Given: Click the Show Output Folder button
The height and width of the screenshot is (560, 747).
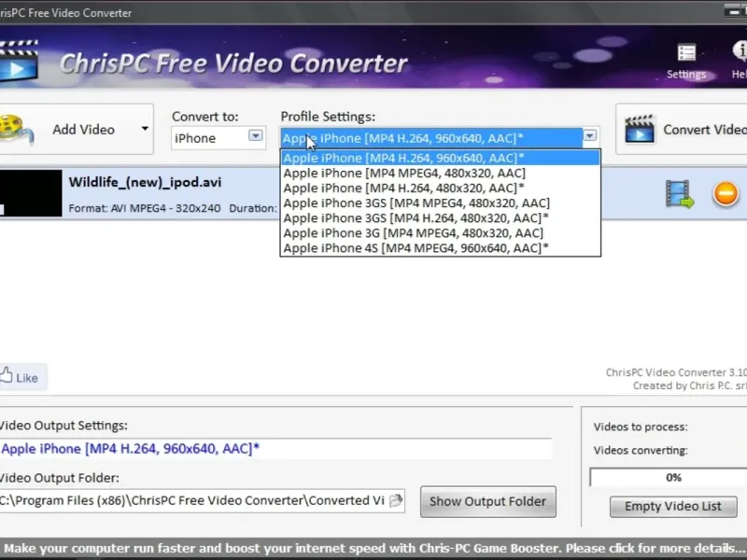Looking at the screenshot, I should point(487,501).
